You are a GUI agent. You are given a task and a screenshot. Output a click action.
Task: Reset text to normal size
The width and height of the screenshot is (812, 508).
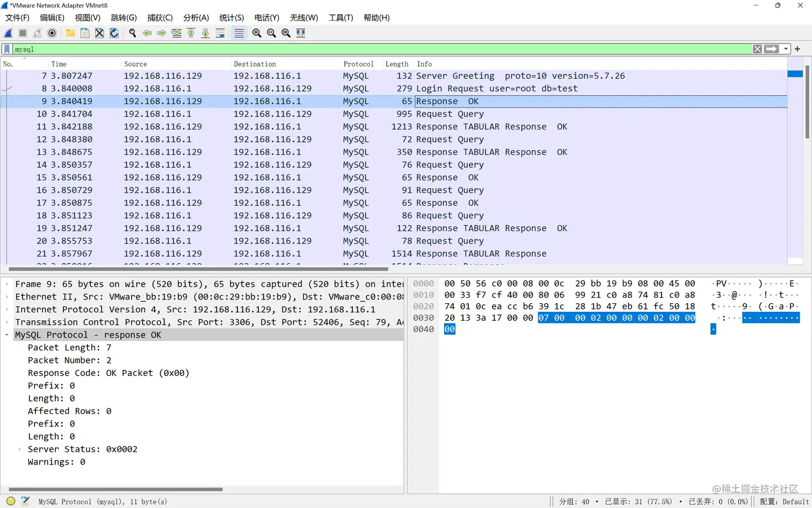[286, 33]
